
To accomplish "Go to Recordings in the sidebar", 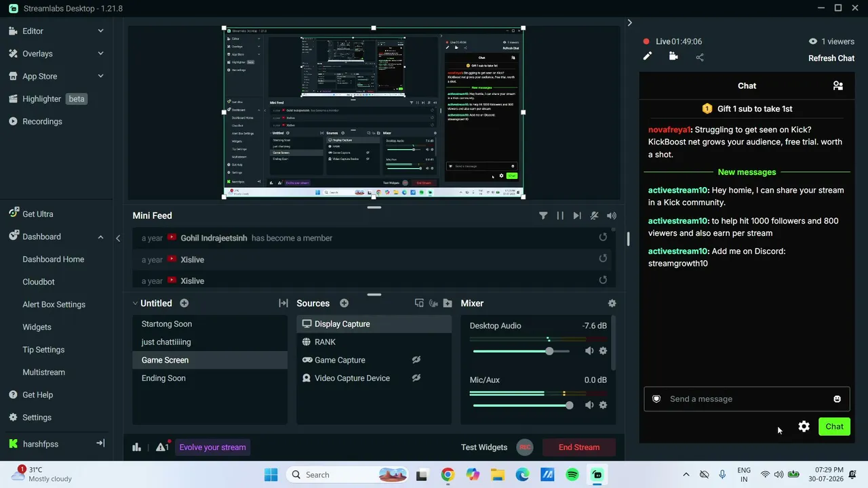I will [x=42, y=121].
